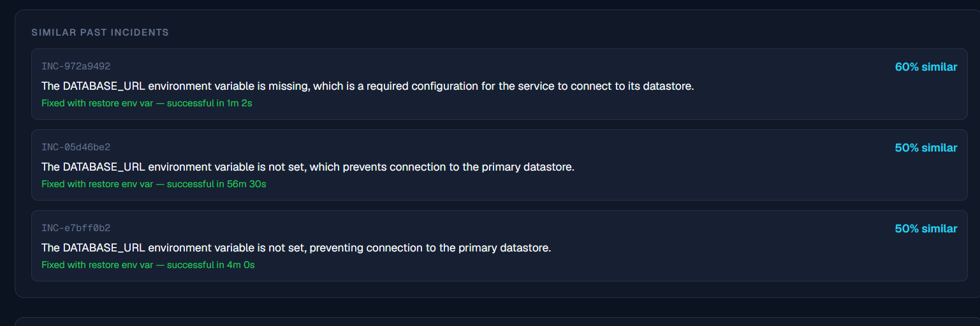Click the partially visible panel below incidents
This screenshot has width=980, height=326.
click(x=497, y=322)
